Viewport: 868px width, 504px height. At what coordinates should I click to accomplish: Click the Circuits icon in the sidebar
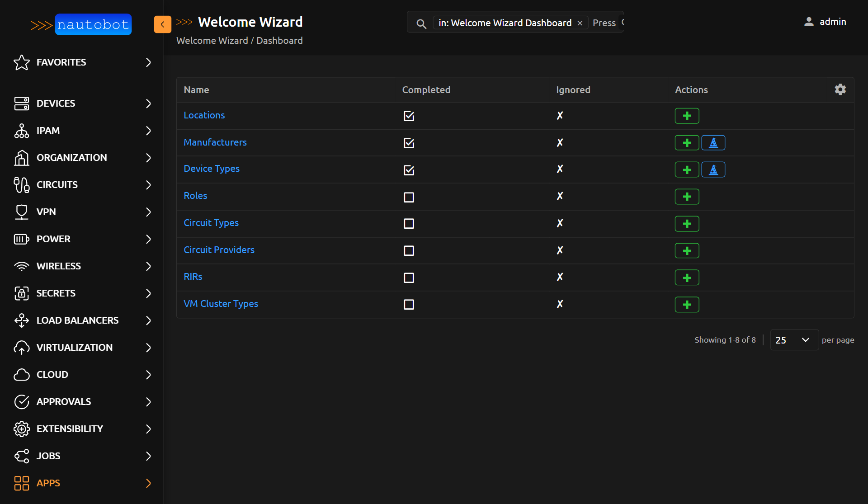click(21, 185)
